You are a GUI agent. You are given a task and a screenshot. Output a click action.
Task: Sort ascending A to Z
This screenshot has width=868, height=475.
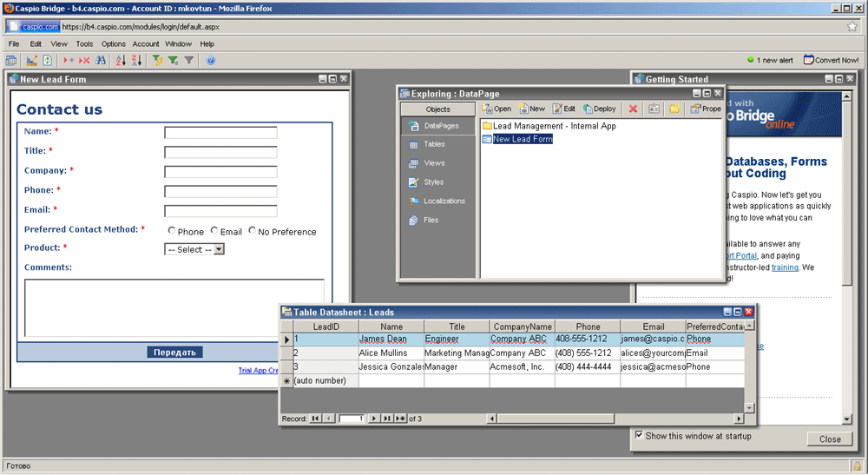click(121, 60)
